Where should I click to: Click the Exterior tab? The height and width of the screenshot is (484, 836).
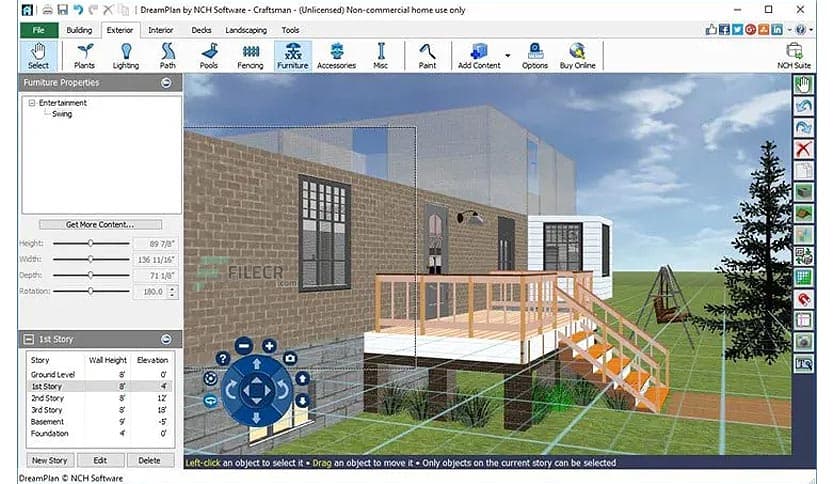(x=119, y=30)
